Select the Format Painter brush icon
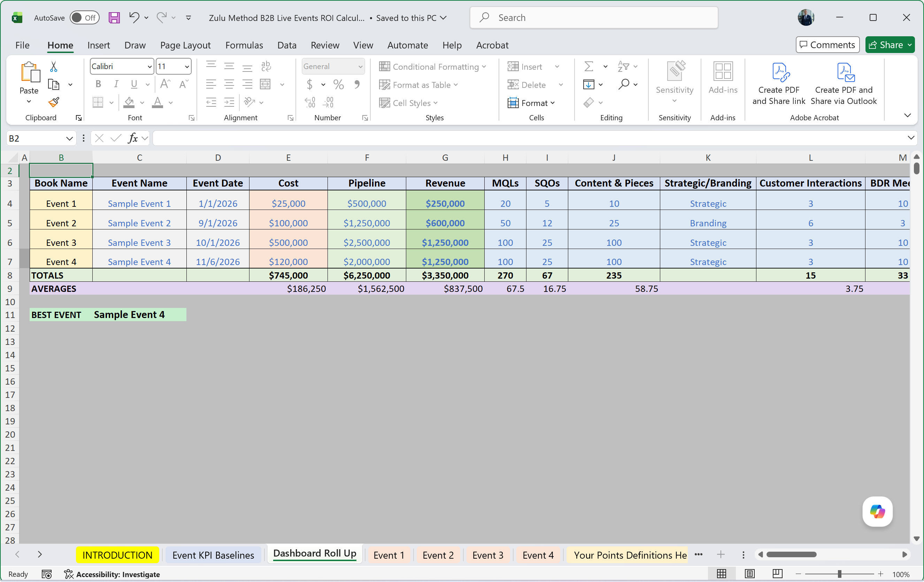924x582 pixels. coord(54,102)
